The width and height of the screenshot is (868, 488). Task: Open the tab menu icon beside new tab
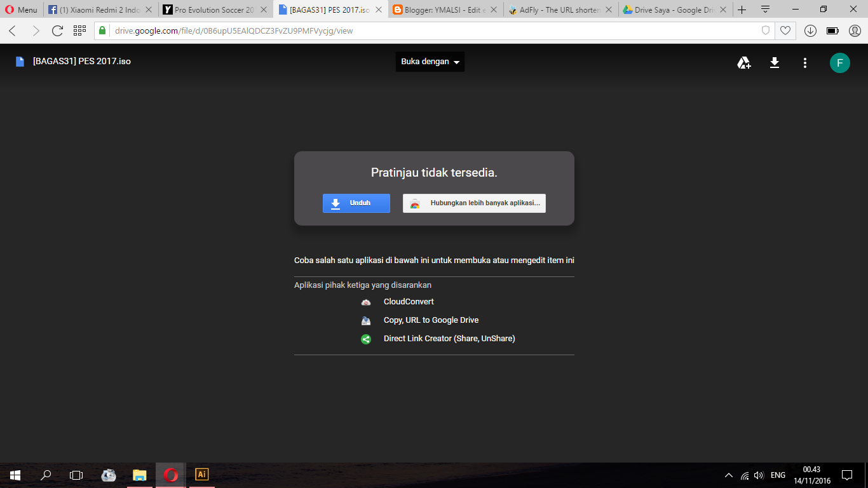(765, 10)
